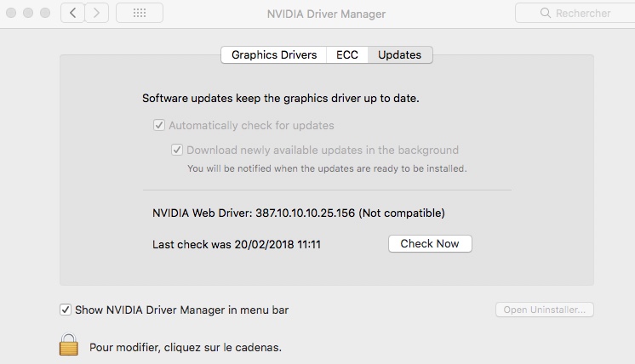Screen dimensions: 635x364
Task: Uncheck Show NVIDIA Driver Manager in menu bar
Action: pos(66,310)
